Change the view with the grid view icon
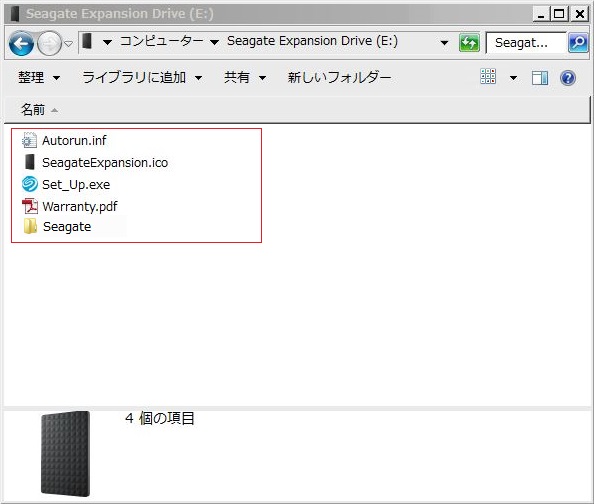Image resolution: width=594 pixels, height=504 pixels. [x=488, y=77]
